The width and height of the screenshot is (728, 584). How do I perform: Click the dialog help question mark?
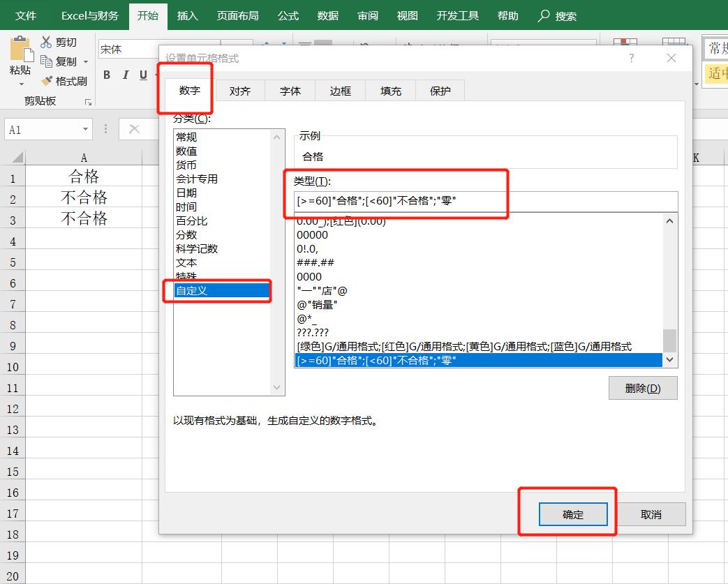click(631, 59)
